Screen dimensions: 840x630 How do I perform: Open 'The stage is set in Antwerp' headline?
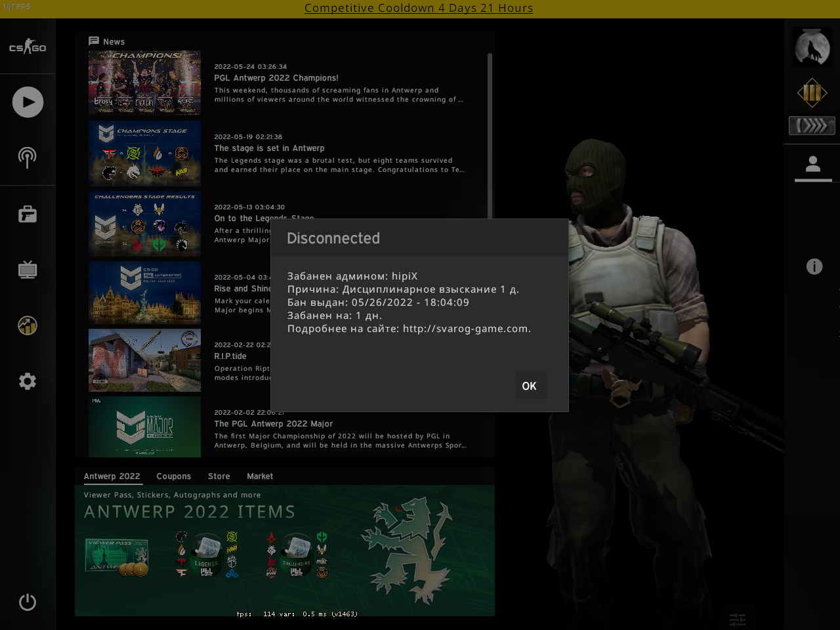click(x=269, y=148)
